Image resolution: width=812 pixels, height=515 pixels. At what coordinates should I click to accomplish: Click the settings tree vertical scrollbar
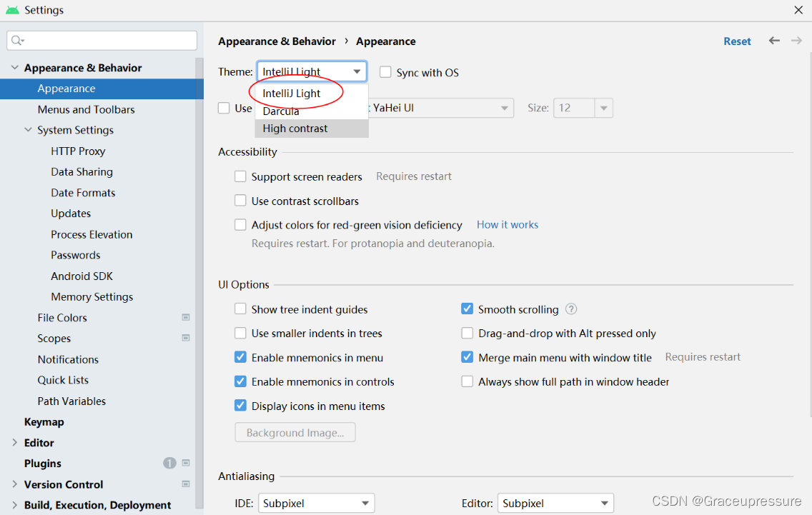point(199,282)
